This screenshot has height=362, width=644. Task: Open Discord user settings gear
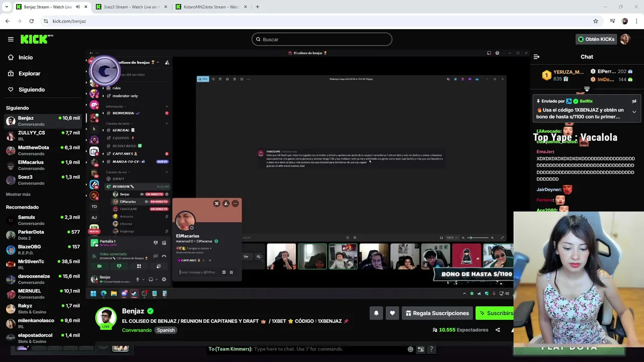pyautogui.click(x=164, y=280)
